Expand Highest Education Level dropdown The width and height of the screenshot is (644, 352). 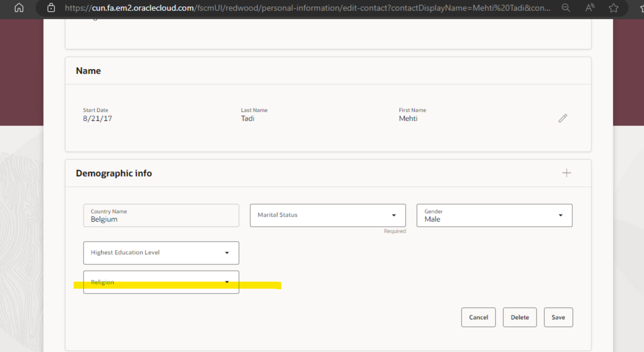click(x=161, y=253)
